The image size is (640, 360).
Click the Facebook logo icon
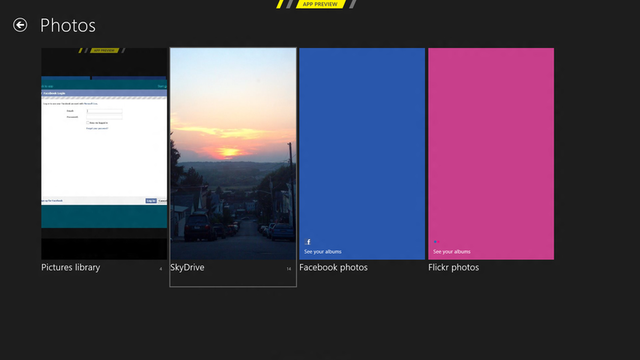308,242
